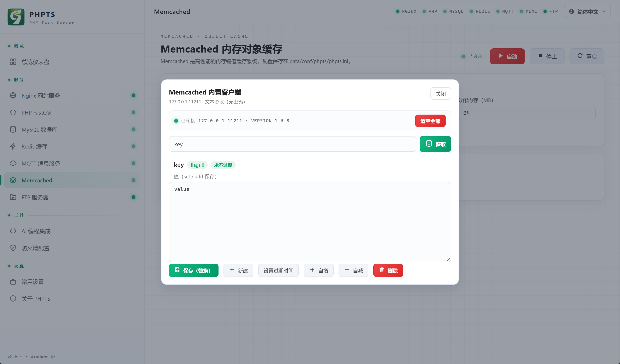Click the MQTT status indicator in header

[x=505, y=12]
